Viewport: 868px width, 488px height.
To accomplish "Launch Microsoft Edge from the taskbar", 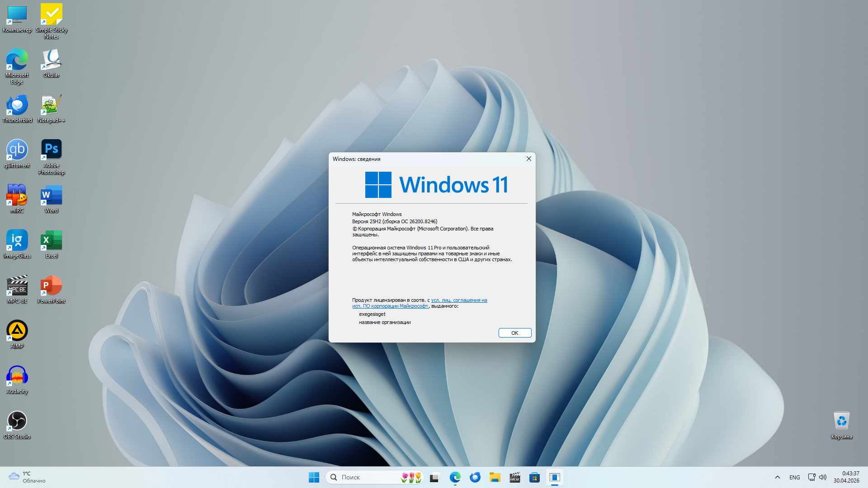I will [455, 477].
